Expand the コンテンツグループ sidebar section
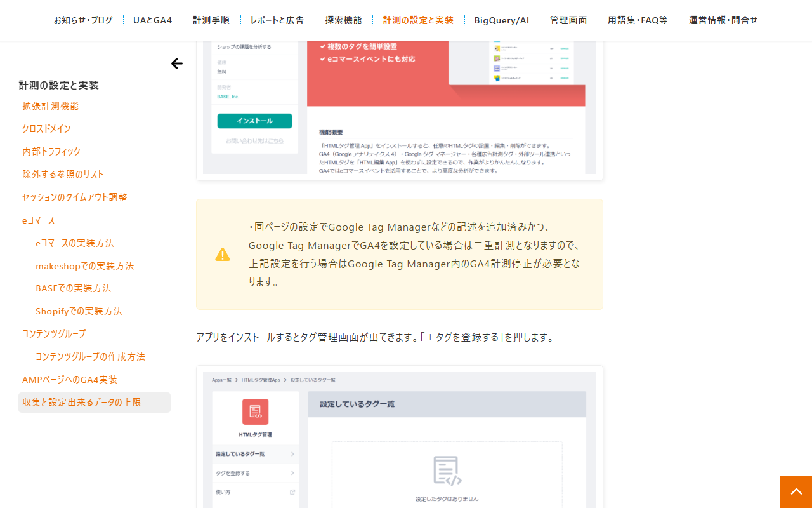Viewport: 812px width, 508px height. (x=54, y=333)
